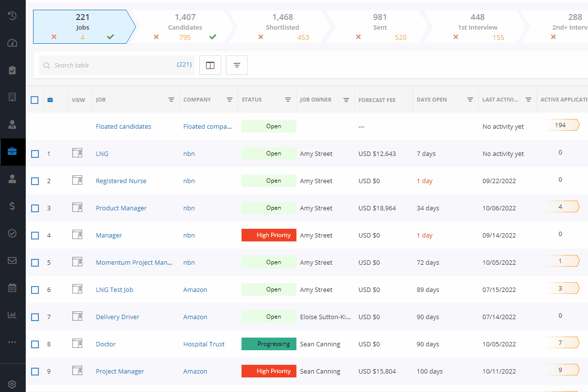Switch to the Candidates pipeline tab
The width and height of the screenshot is (588, 392).
pyautogui.click(x=185, y=27)
